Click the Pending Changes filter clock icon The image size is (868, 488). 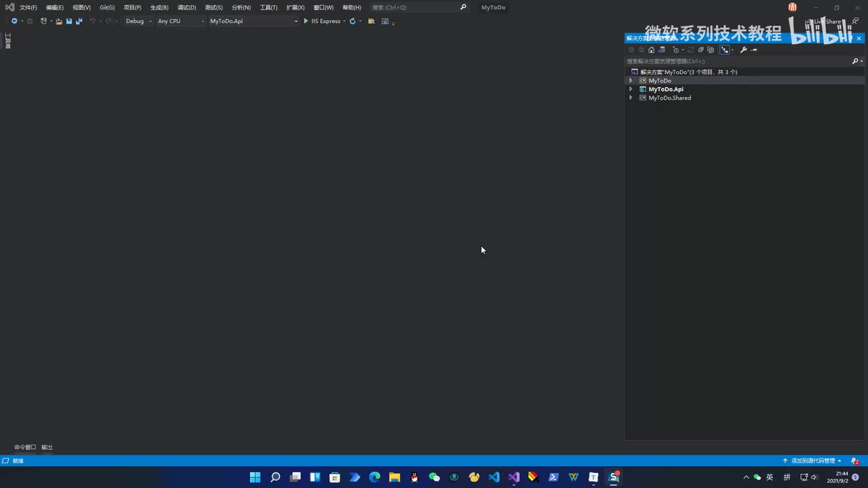click(675, 49)
